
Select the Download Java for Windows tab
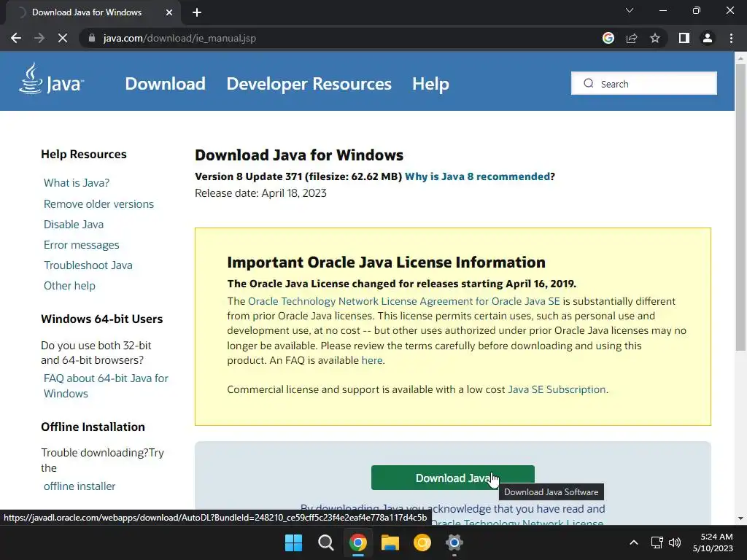pos(87,12)
